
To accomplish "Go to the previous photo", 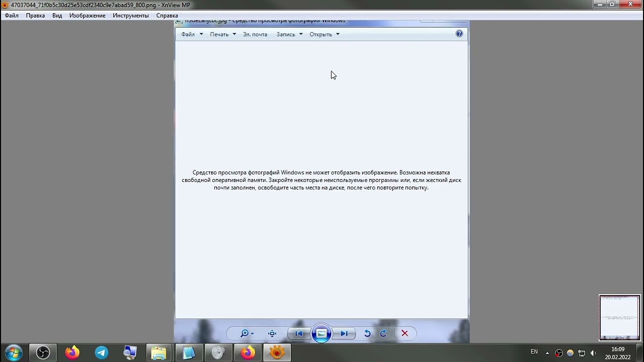I will click(x=299, y=333).
